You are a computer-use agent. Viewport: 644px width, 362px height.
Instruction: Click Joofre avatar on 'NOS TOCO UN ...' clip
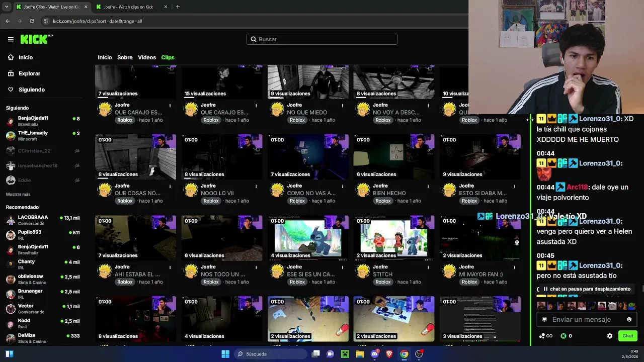coord(191,272)
